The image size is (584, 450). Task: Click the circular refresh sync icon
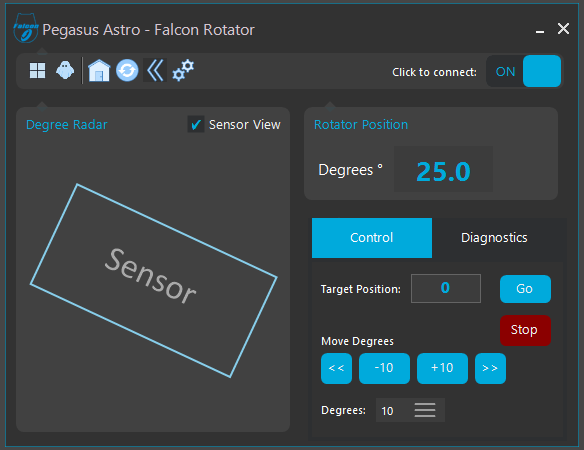point(127,70)
